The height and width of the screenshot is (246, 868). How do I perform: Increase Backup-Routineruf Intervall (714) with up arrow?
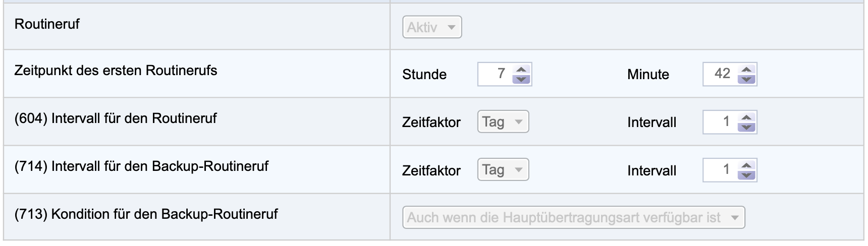point(746,166)
